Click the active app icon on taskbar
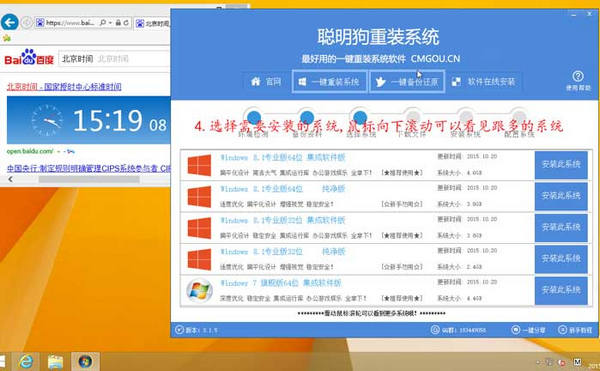Image resolution: width=600 pixels, height=371 pixels. point(85,361)
